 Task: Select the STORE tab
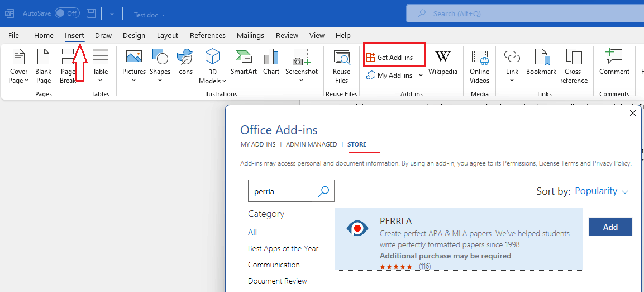[x=357, y=144]
